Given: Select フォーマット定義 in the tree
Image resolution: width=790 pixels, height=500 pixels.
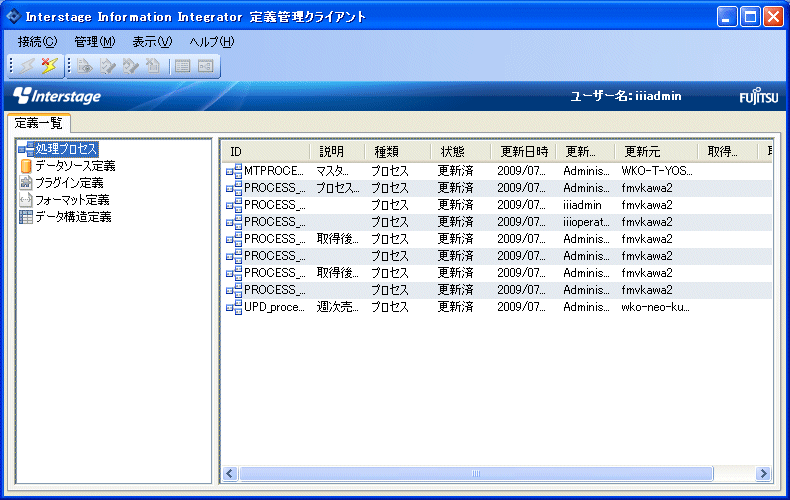Looking at the screenshot, I should (72, 200).
